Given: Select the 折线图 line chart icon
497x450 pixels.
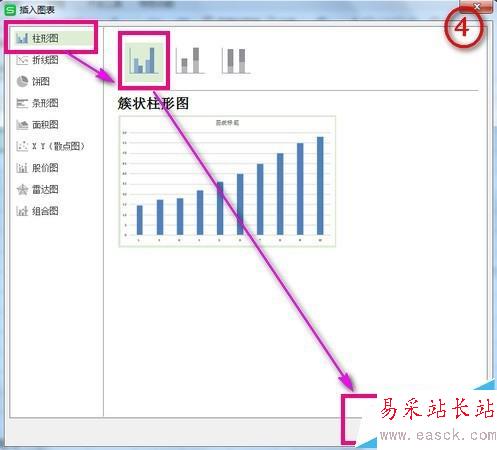Looking at the screenshot, I should point(22,60).
